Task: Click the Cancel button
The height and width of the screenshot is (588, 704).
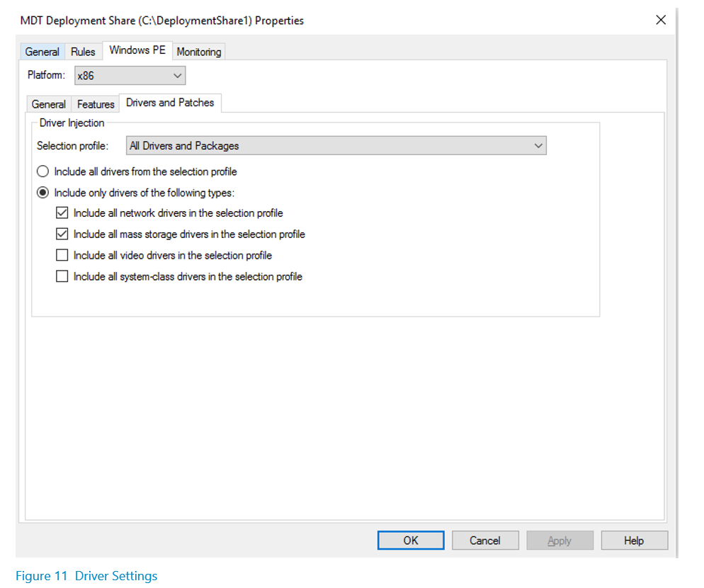Action: [485, 541]
